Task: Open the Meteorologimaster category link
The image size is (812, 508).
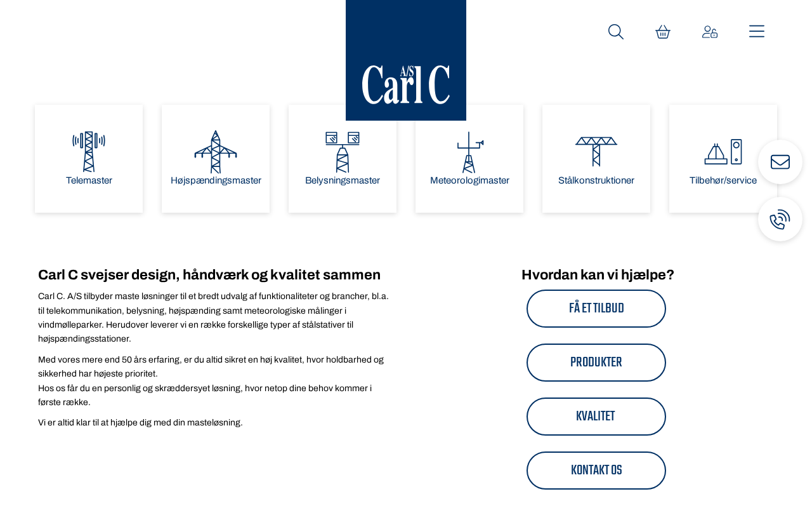Action: point(469,180)
